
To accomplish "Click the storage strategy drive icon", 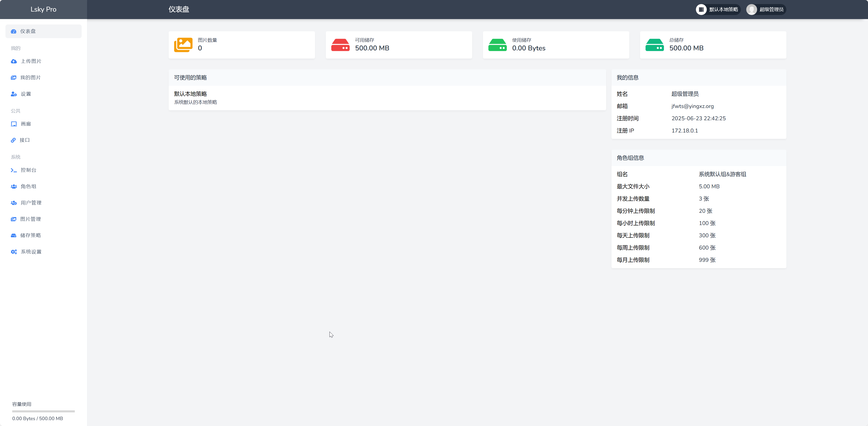I will pos(13,236).
